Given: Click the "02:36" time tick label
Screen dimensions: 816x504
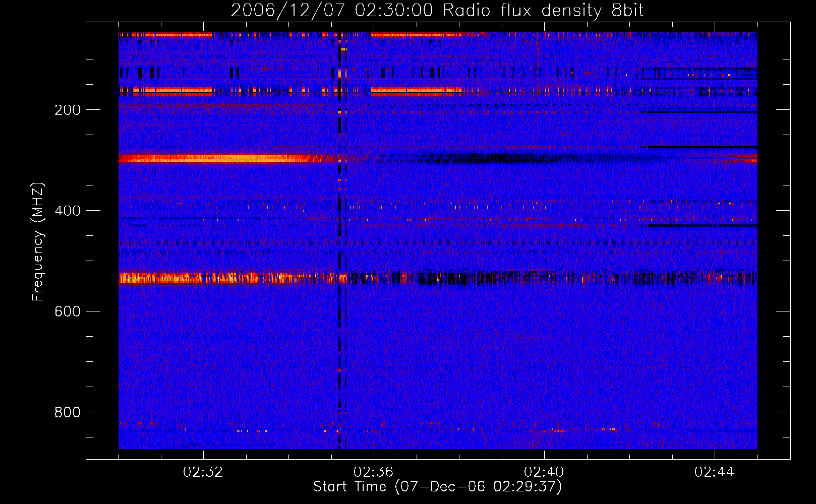Looking at the screenshot, I should tap(373, 472).
